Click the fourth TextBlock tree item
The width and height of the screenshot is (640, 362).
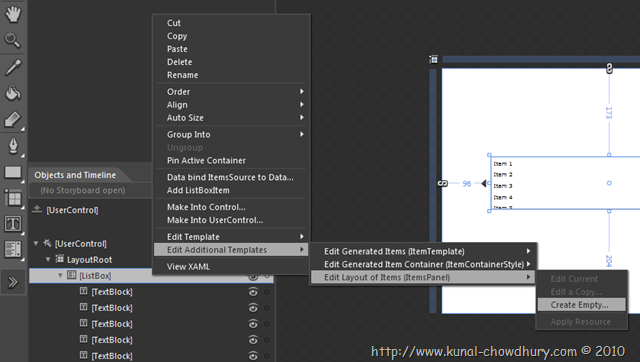[111, 340]
